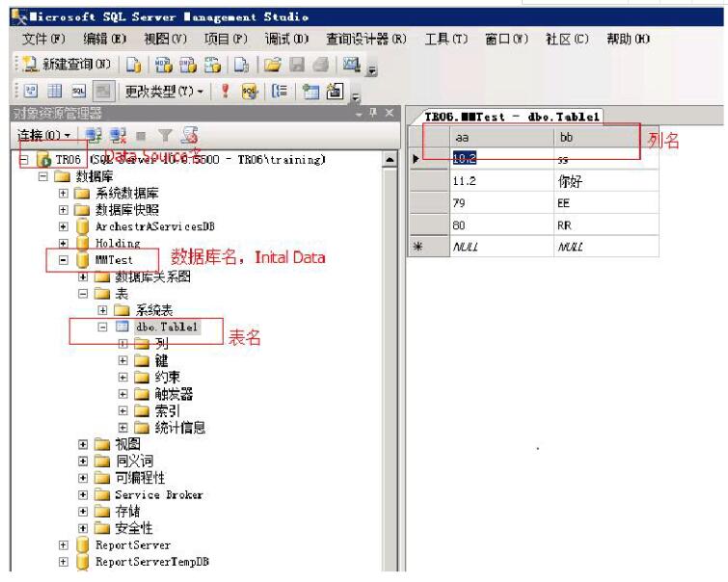Select the row header beside 80
Viewport: 728px width, 582px height.
point(429,225)
